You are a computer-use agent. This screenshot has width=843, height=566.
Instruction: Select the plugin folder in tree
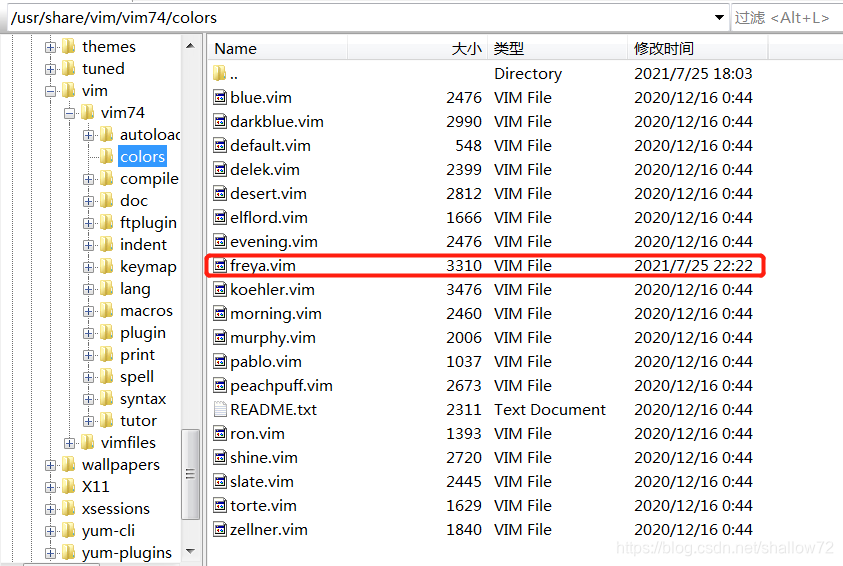point(143,333)
